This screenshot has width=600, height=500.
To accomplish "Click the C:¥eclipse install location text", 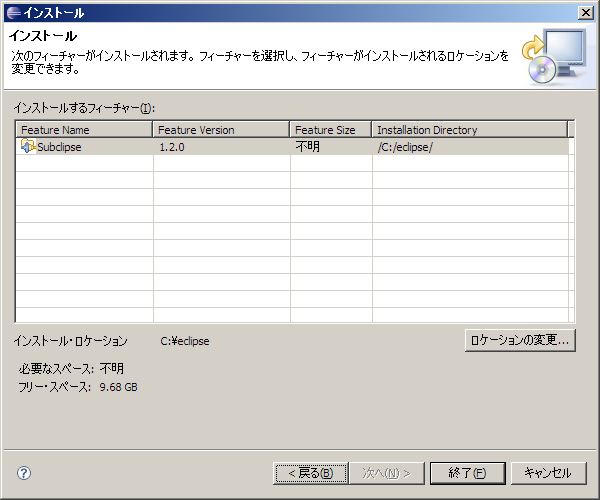I will pyautogui.click(x=185, y=341).
